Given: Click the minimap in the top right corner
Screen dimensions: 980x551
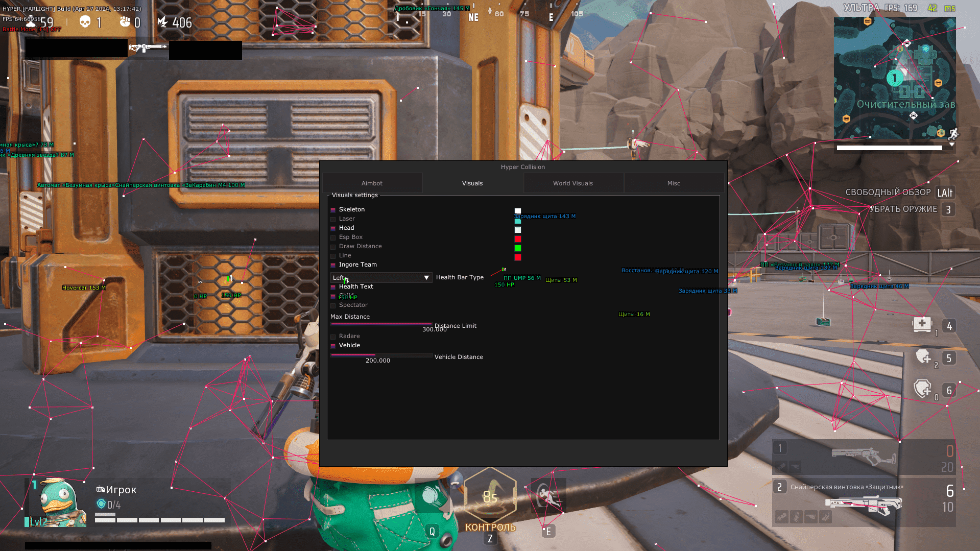Looking at the screenshot, I should (894, 79).
